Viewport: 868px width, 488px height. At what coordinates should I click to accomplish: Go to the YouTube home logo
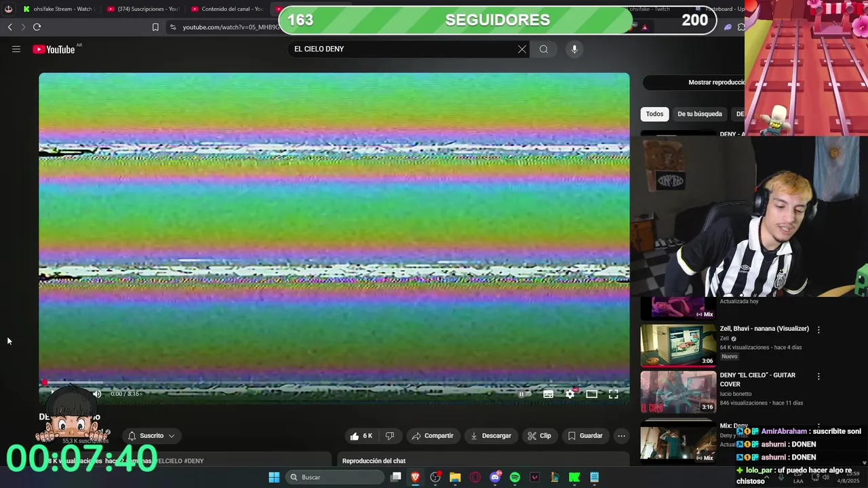(54, 49)
